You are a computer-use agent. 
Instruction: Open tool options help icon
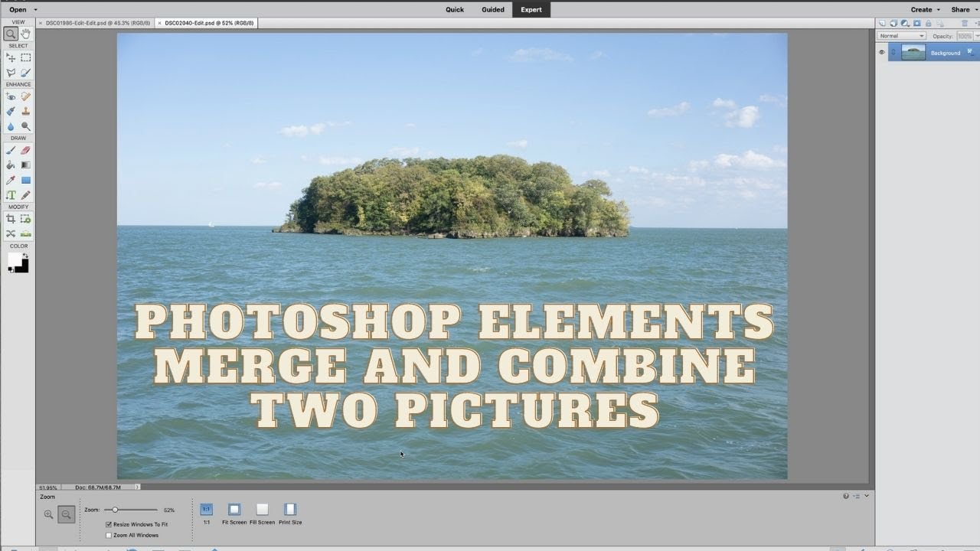(x=846, y=496)
